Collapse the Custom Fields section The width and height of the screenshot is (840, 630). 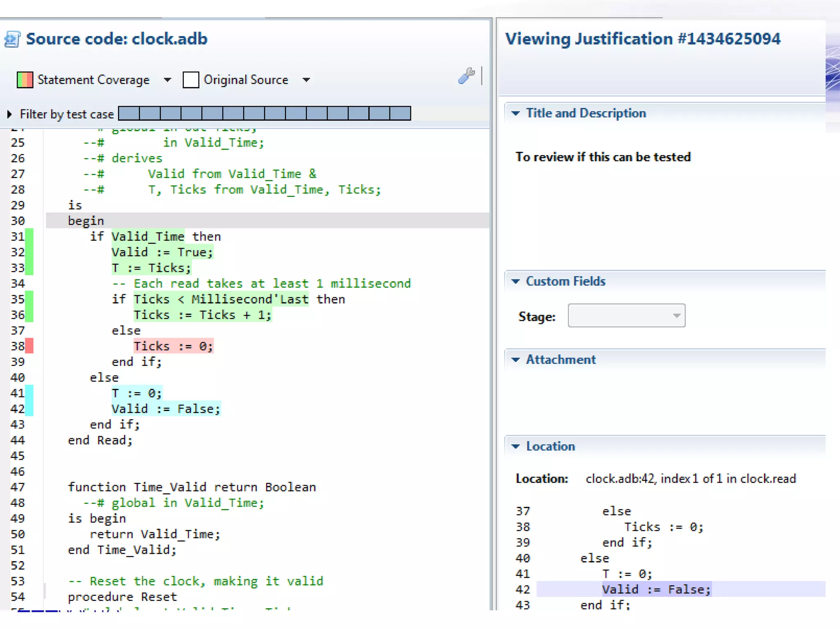click(516, 281)
